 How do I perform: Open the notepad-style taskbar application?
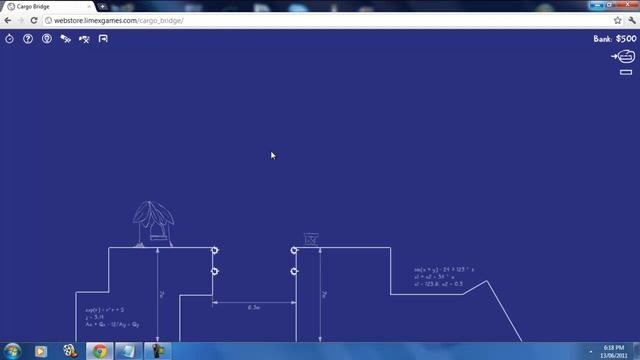pos(128,351)
